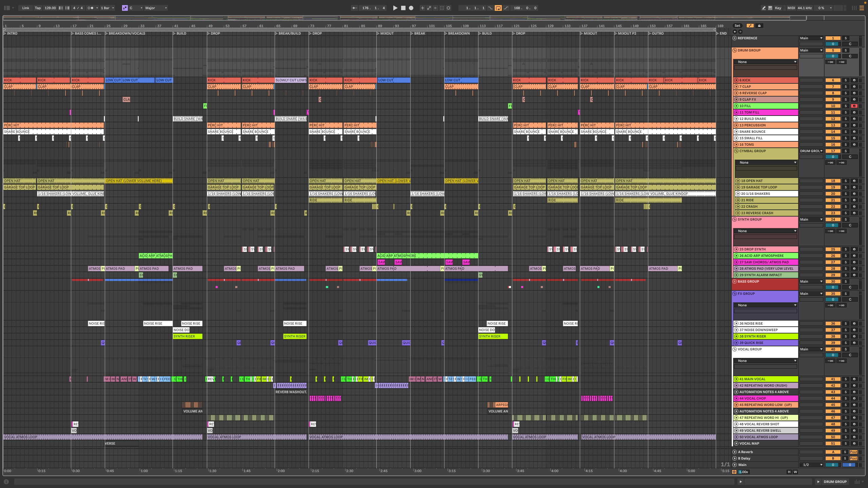Image resolution: width=868 pixels, height=488 pixels.
Task: Click the Punch-Out switch icon
Action: click(506, 8)
